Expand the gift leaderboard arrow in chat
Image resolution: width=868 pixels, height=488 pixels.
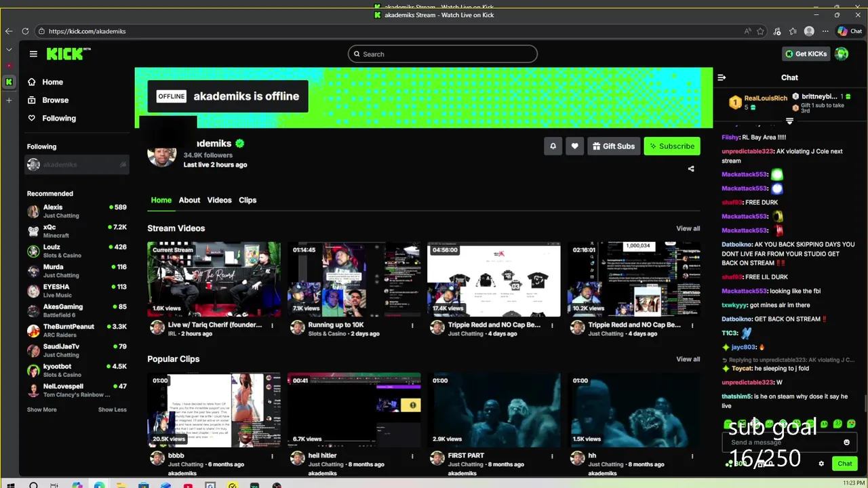point(789,121)
